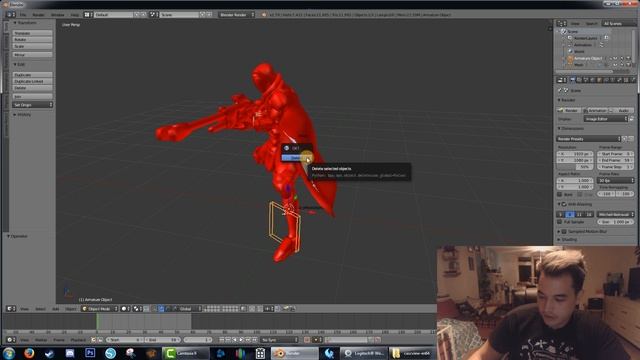The image size is (640, 360).
Task: Click the Resolution X field
Action: coord(575,154)
